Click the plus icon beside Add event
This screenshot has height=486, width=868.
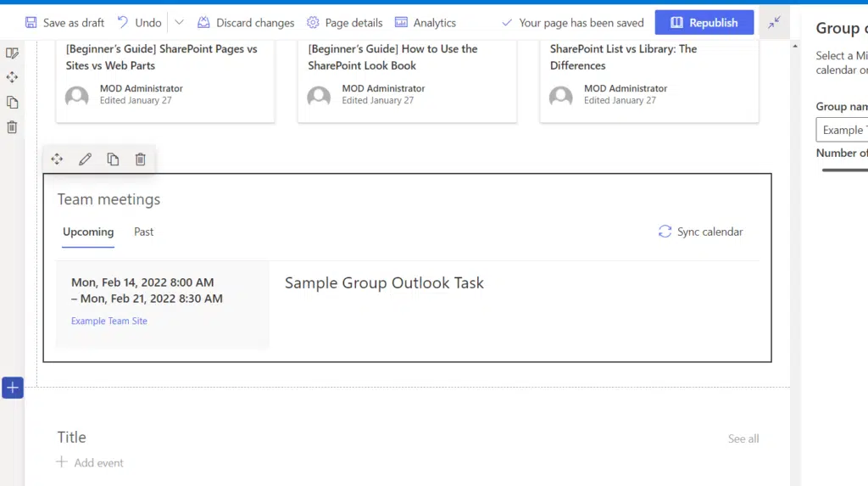click(x=61, y=461)
